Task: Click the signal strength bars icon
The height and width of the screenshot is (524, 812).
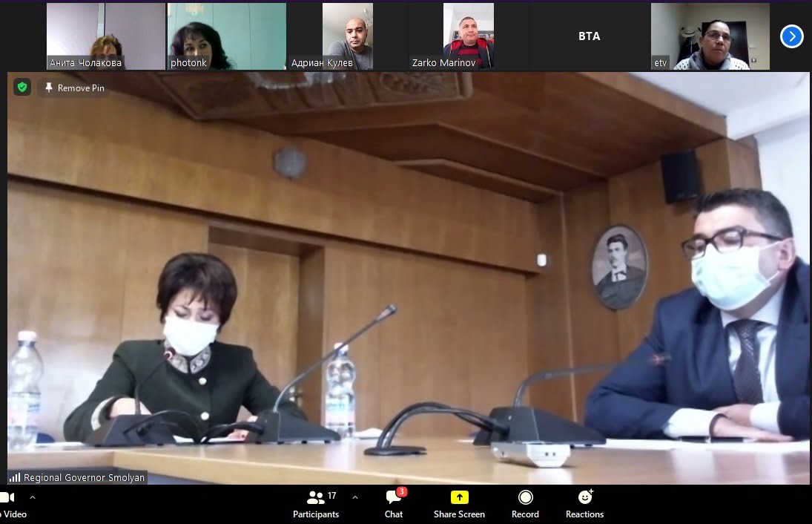Action: [x=15, y=477]
